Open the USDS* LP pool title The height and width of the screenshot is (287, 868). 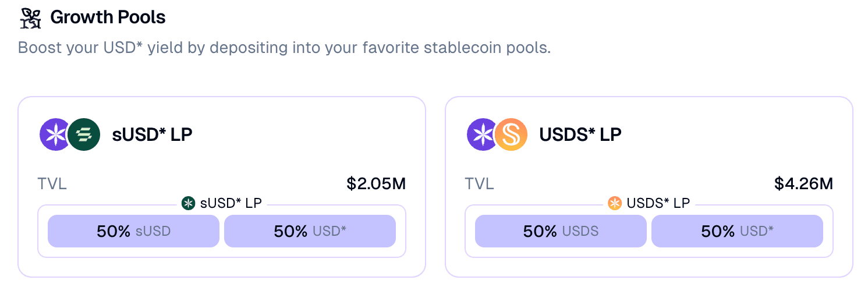(580, 135)
